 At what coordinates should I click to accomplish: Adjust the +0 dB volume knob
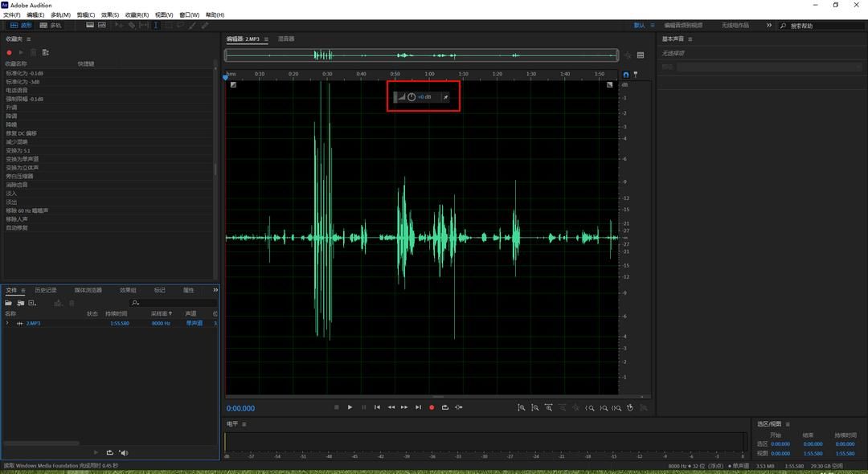(x=411, y=97)
